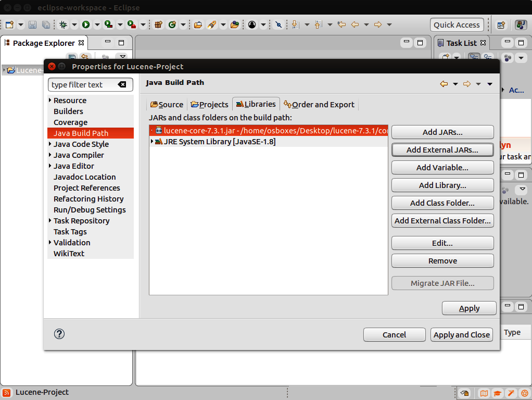Open the dialog view menu dropdown arrow
Viewport: 532px width, 400px height.
pyautogui.click(x=490, y=84)
